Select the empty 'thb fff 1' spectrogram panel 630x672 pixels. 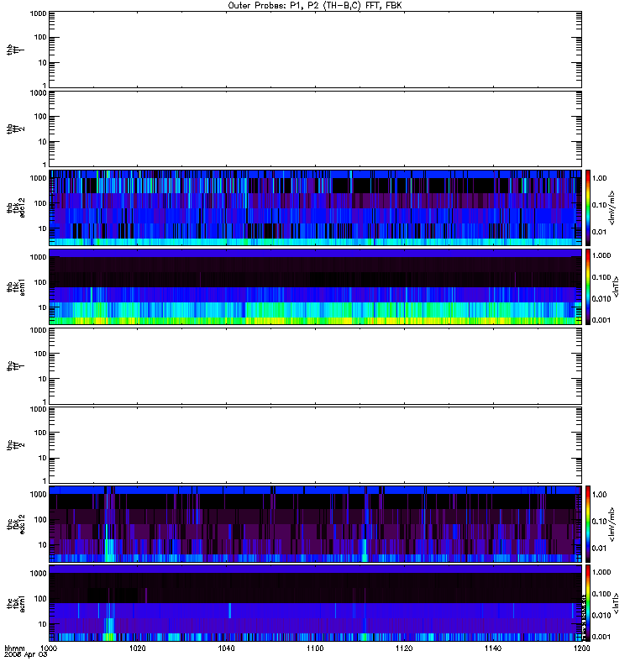tap(315, 50)
